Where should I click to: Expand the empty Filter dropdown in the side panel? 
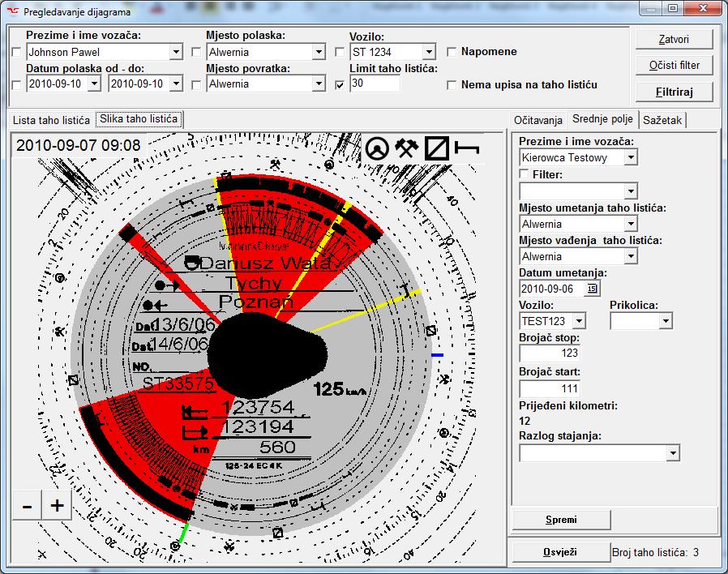pyautogui.click(x=631, y=191)
